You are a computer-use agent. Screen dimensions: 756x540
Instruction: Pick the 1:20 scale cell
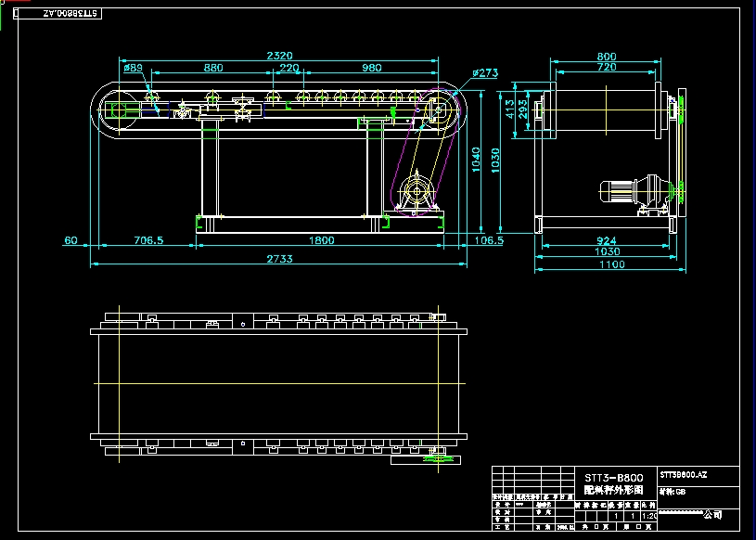tap(648, 516)
